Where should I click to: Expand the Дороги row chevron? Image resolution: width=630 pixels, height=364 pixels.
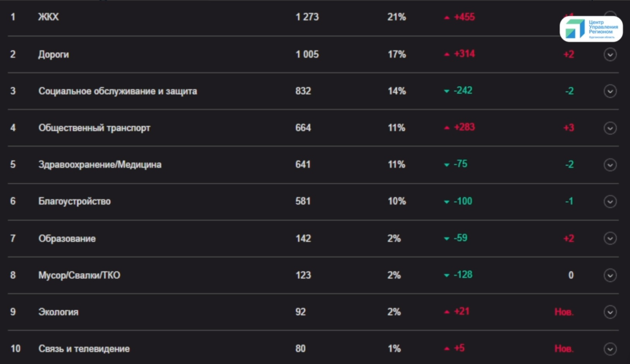[x=610, y=55]
